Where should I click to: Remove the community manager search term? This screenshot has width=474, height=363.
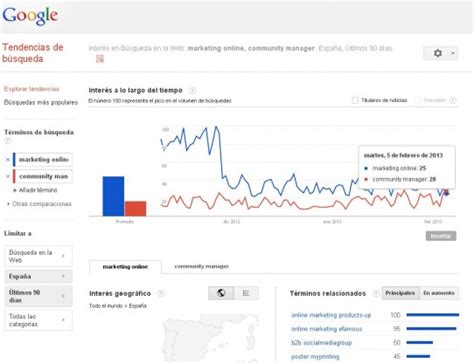click(x=8, y=176)
